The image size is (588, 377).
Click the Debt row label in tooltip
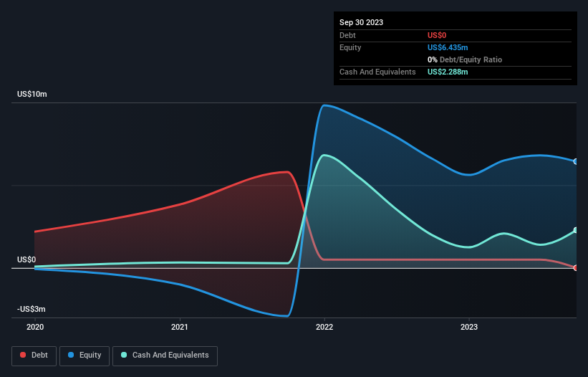click(347, 35)
